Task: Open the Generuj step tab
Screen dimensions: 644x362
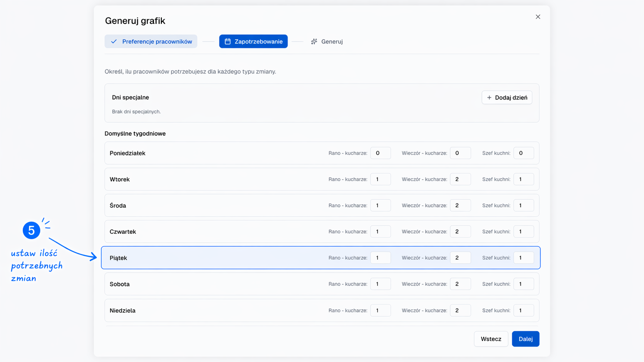Action: point(327,42)
